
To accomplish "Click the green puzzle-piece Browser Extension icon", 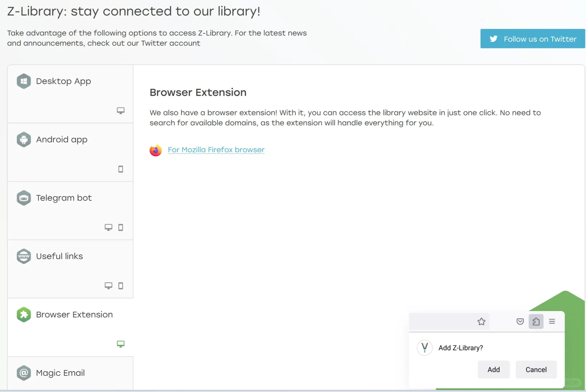I will coord(24,315).
